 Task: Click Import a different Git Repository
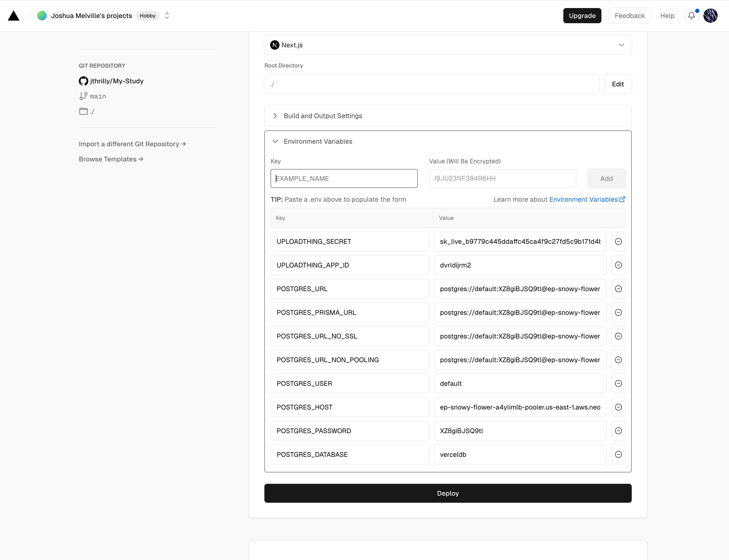(132, 144)
